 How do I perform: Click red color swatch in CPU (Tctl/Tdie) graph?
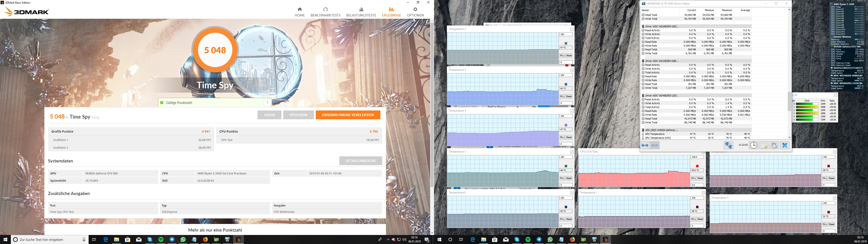click(697, 166)
